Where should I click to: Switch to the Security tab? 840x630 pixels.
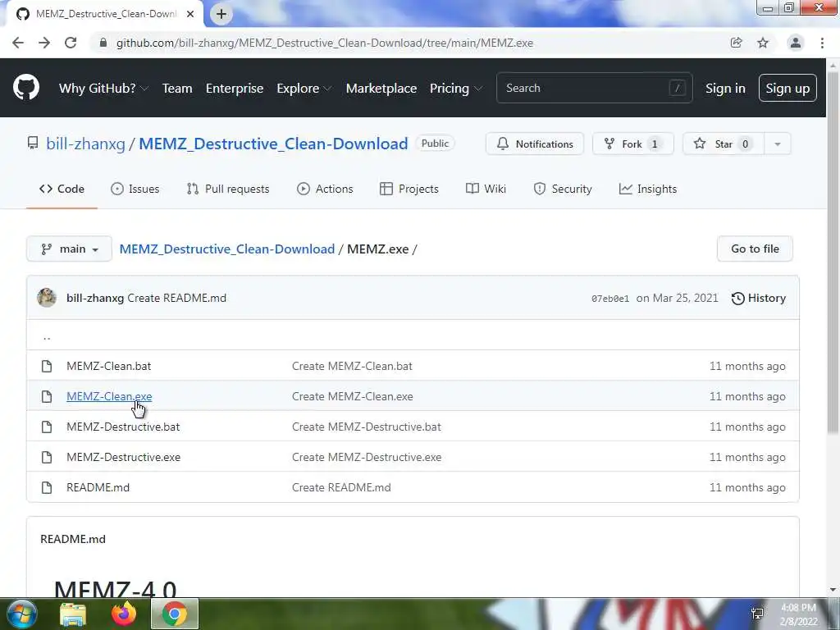point(563,189)
